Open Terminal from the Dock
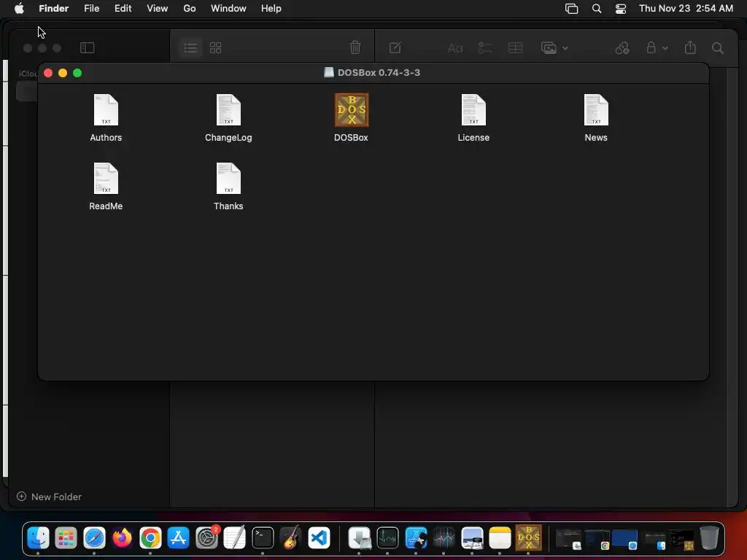 (x=263, y=538)
